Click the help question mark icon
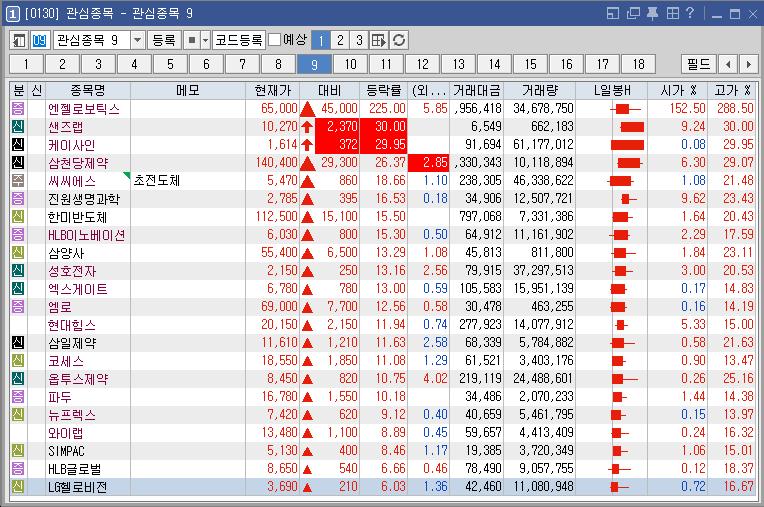The height and width of the screenshot is (507, 764). click(x=689, y=13)
